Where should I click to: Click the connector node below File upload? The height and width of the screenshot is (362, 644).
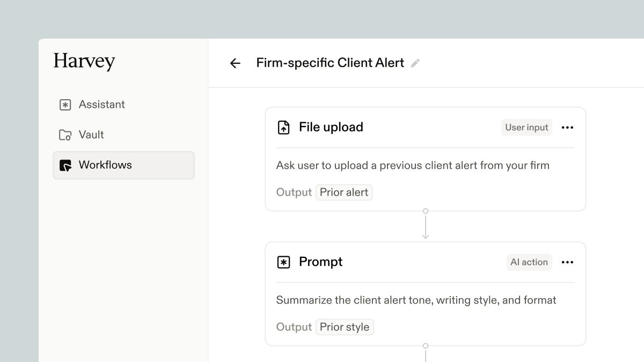point(426,211)
